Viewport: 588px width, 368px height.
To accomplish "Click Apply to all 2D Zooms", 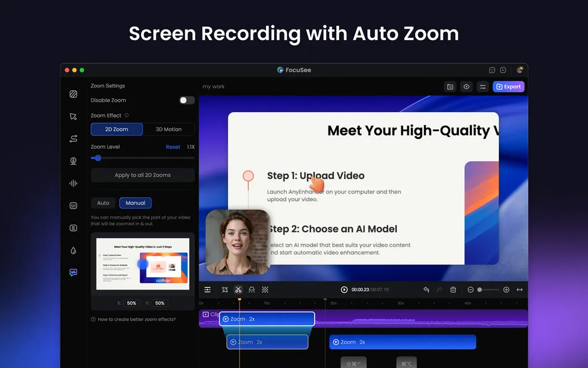I will click(143, 175).
